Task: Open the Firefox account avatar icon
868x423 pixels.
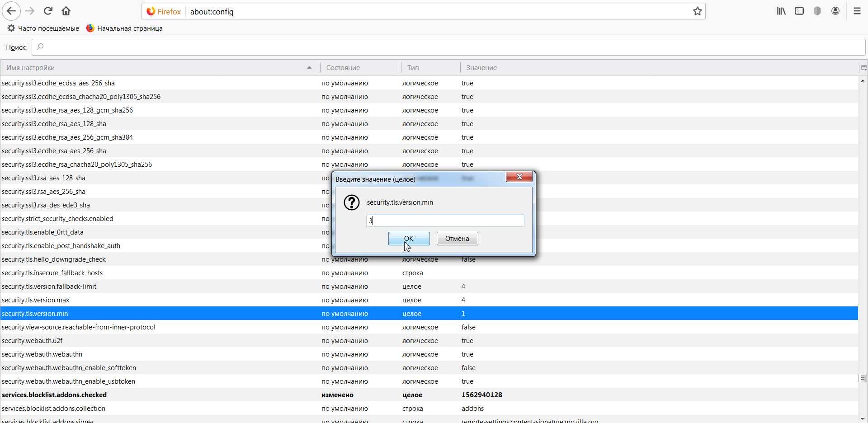Action: pos(835,11)
